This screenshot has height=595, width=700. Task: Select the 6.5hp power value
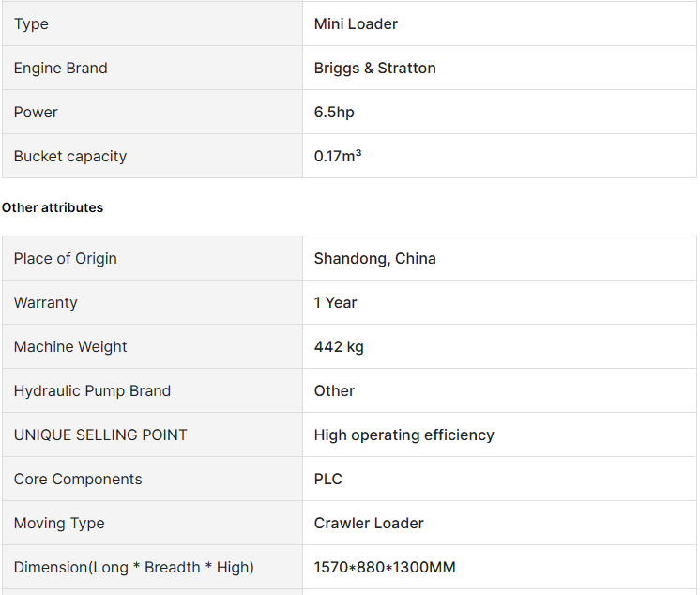click(334, 112)
